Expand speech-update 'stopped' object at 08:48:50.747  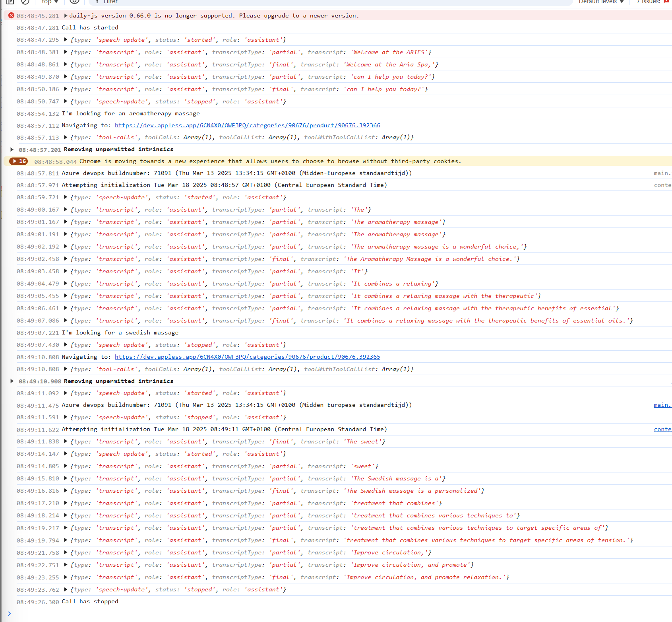coord(66,101)
